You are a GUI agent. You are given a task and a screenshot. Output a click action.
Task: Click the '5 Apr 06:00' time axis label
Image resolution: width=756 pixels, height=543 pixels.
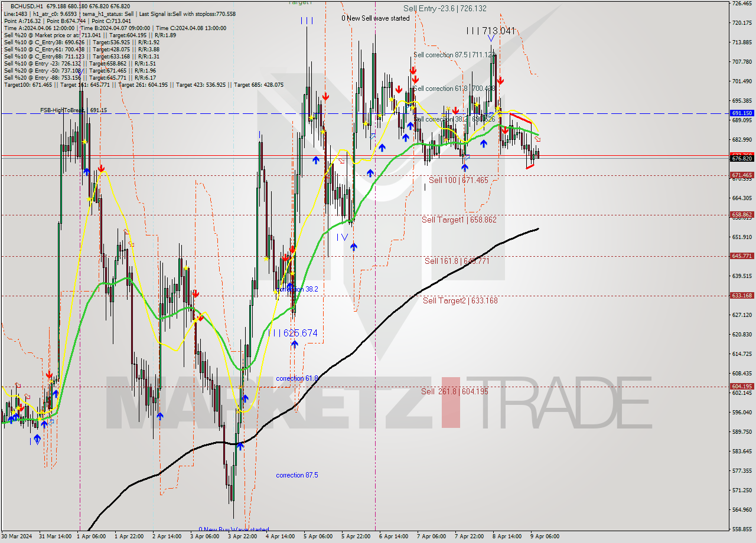click(317, 537)
